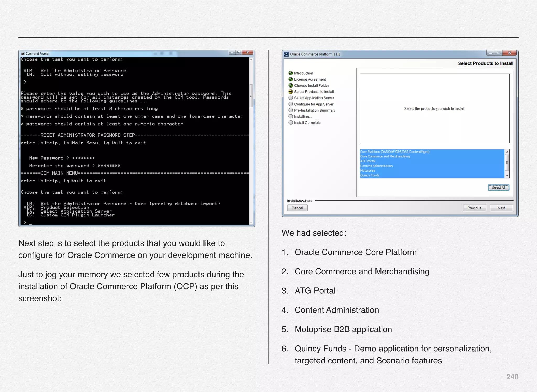Close the Oracle Commerce Platform 11.1 window
Viewport: 537px width, 392px height.
(509, 53)
